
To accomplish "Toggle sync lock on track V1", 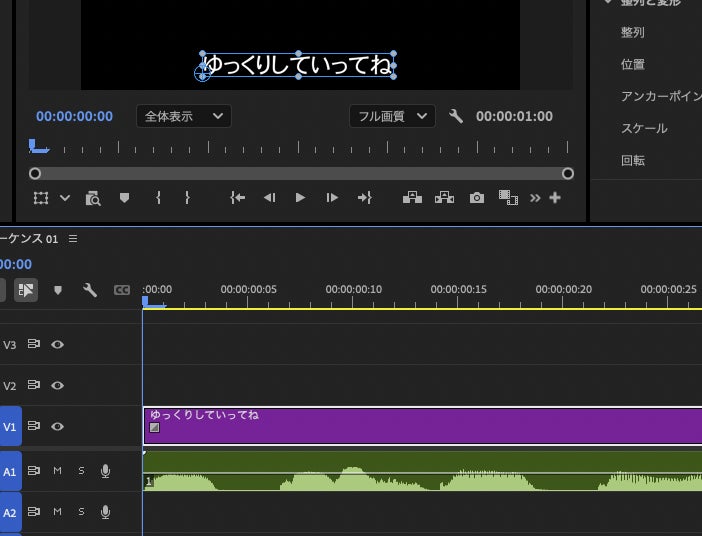I will 34,425.
